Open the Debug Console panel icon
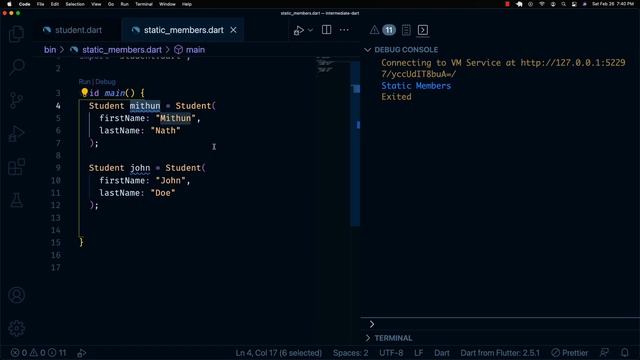Viewport: 640px width, 360px height. click(x=423, y=30)
